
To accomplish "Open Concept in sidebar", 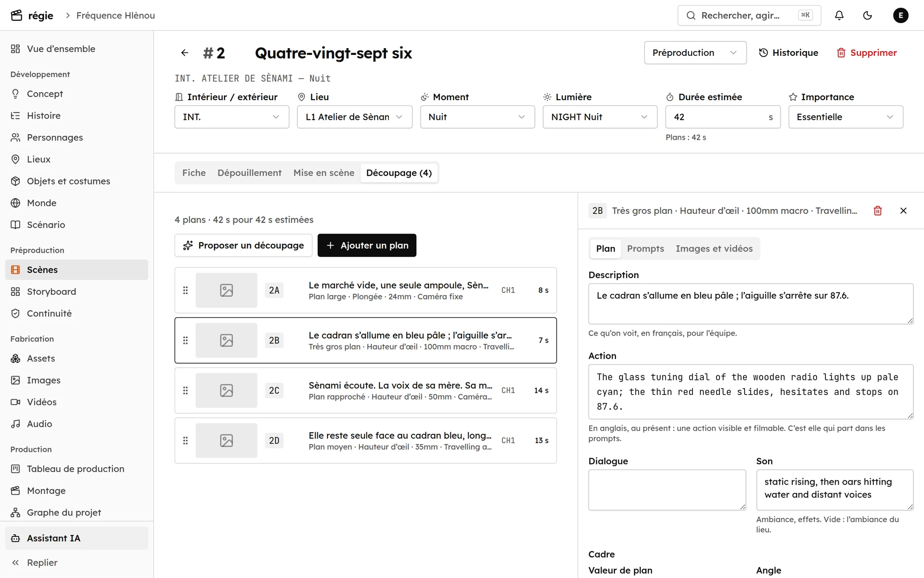I will pyautogui.click(x=77, y=94).
